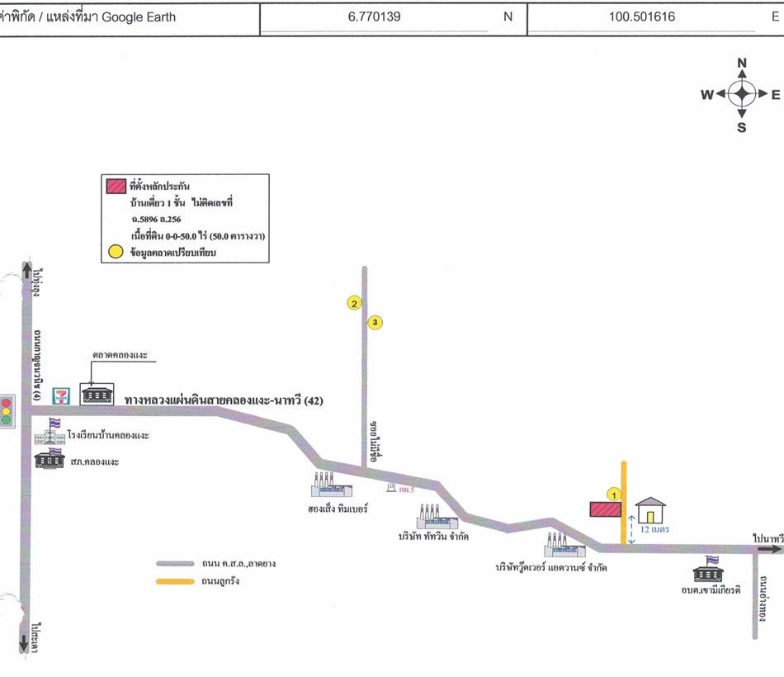The height and width of the screenshot is (677, 784).
Task: Click the ฮองเส็ง ทิมเบอร์ factory icon
Action: point(332,485)
